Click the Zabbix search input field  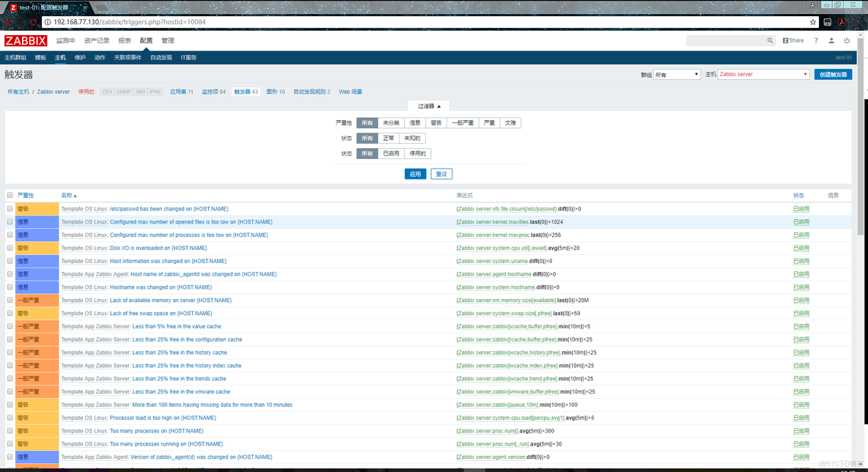coord(727,40)
